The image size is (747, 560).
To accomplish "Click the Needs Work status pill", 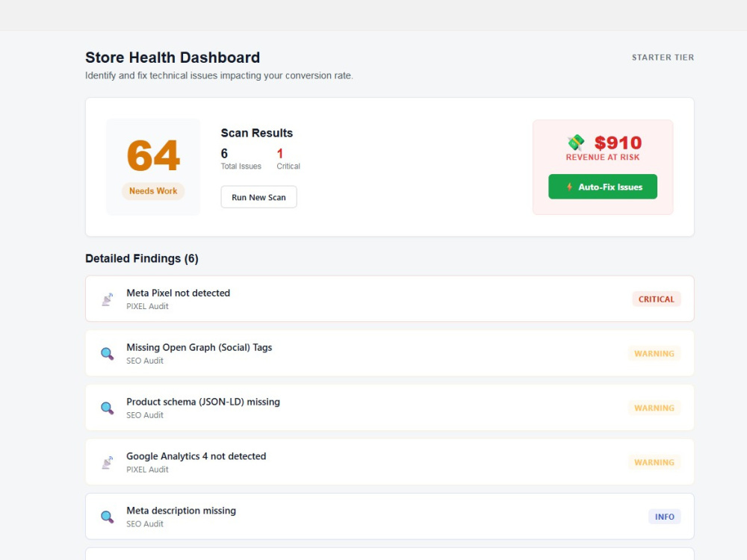I will click(153, 191).
